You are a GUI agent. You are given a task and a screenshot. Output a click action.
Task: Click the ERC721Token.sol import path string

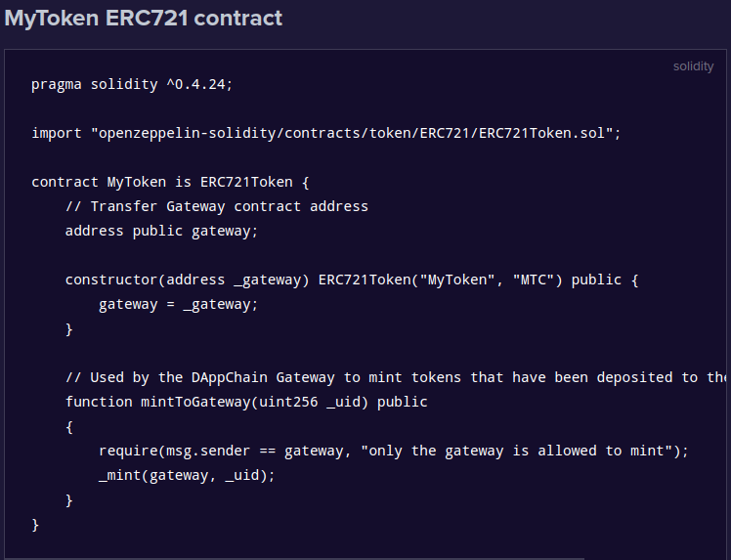point(355,133)
